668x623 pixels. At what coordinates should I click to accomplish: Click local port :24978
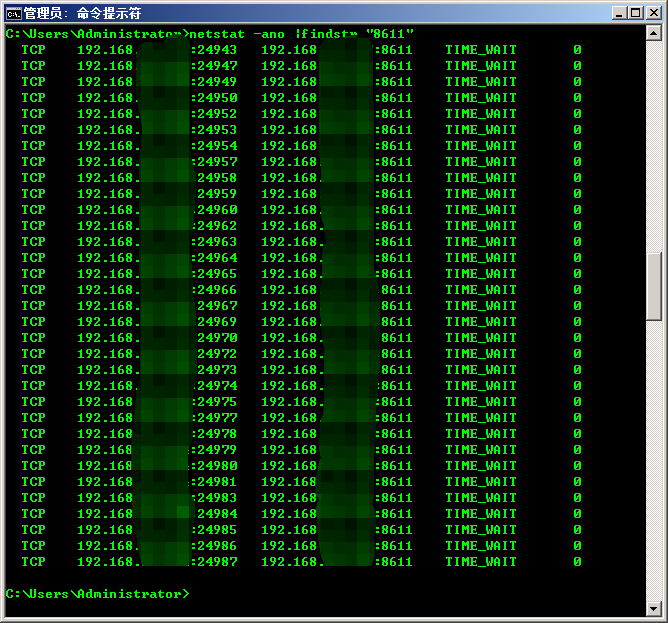(214, 434)
